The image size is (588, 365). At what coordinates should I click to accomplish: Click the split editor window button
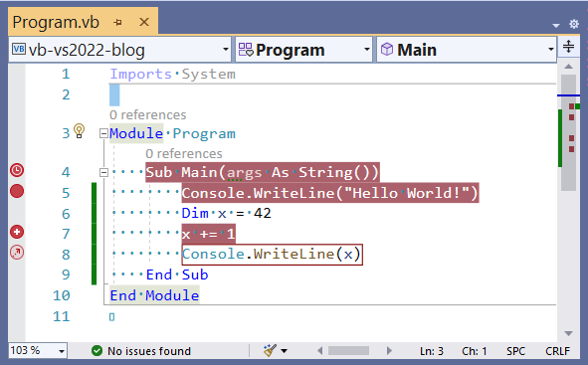pos(568,46)
